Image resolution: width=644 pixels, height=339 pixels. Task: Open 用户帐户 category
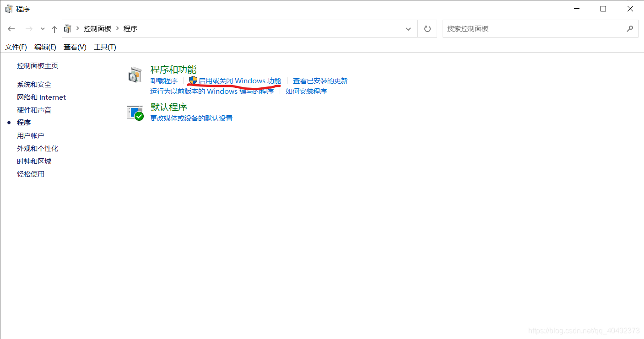[31, 136]
